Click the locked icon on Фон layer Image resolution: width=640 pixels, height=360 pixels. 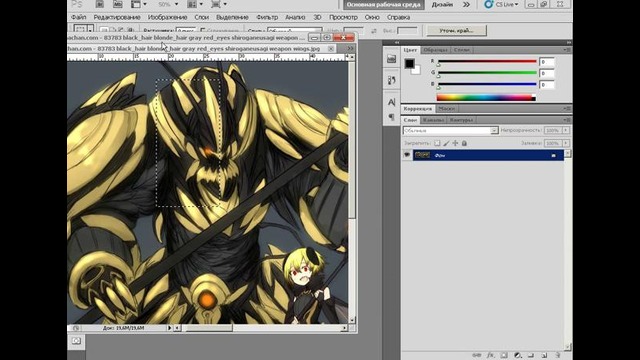point(553,156)
